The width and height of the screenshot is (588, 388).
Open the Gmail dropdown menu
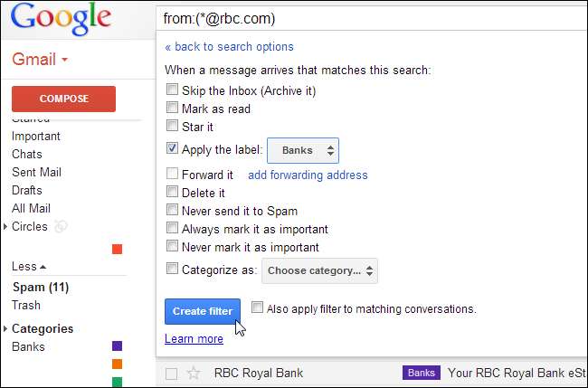click(40, 59)
